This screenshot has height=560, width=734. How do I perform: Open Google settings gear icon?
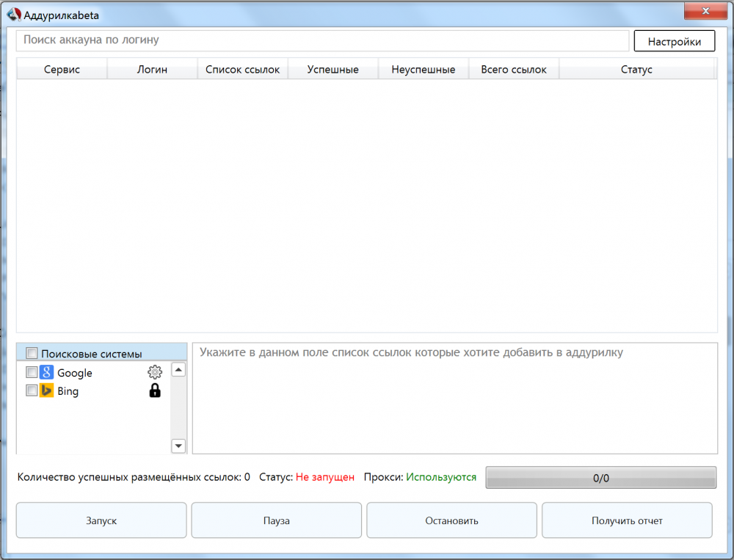click(x=154, y=372)
